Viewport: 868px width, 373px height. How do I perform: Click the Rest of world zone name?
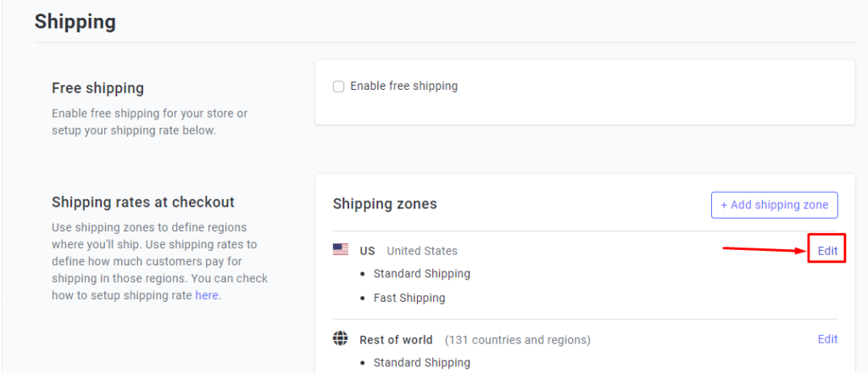click(397, 339)
